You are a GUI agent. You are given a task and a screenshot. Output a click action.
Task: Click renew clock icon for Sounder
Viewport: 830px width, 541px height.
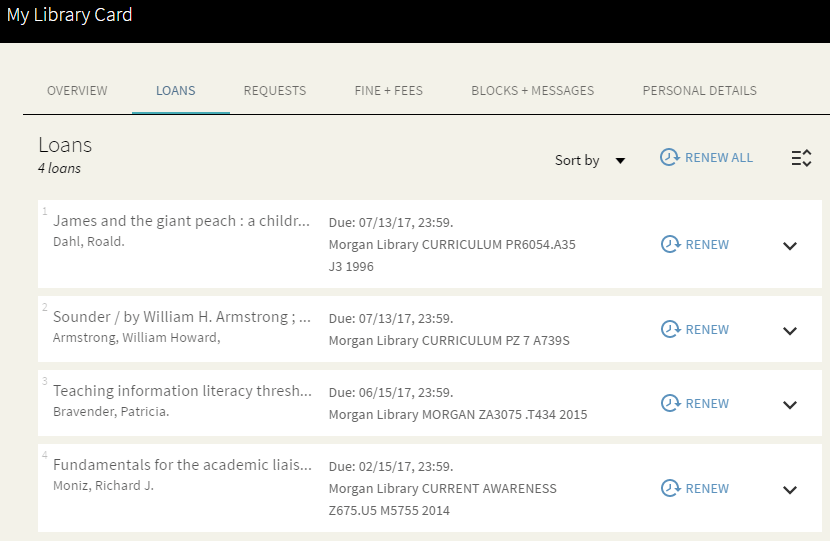(x=671, y=329)
